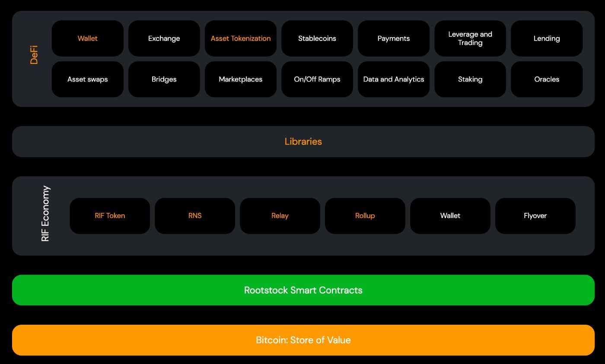Click the Wallet box in the DeFi section
Viewport: 605px width, 364px height.
(x=88, y=38)
